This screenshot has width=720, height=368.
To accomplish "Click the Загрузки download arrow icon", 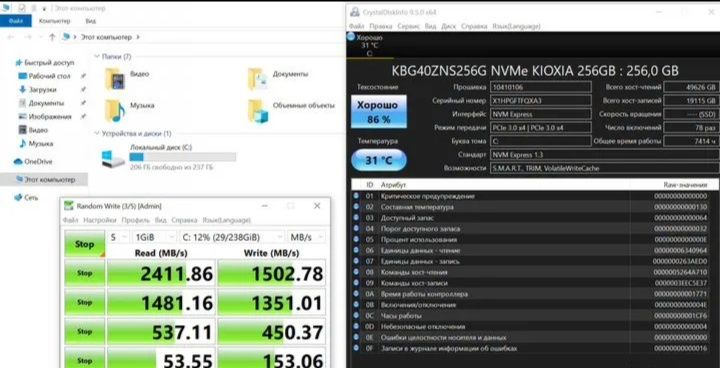I will tap(22, 90).
